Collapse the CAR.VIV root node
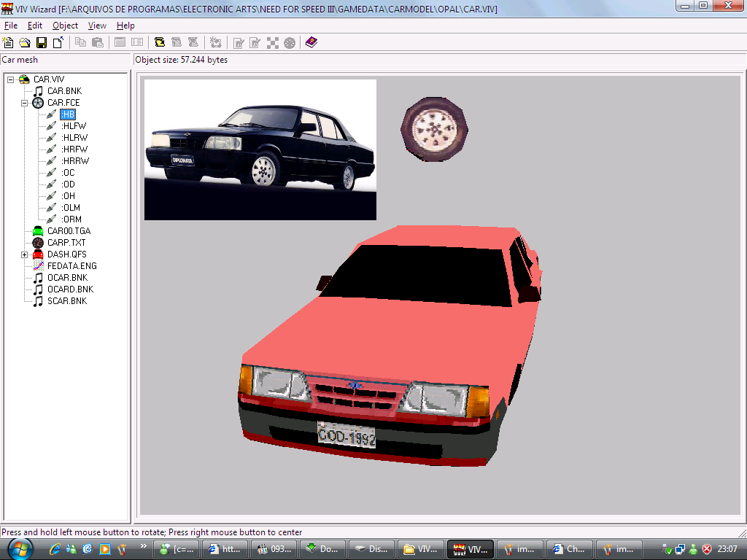 [11, 79]
